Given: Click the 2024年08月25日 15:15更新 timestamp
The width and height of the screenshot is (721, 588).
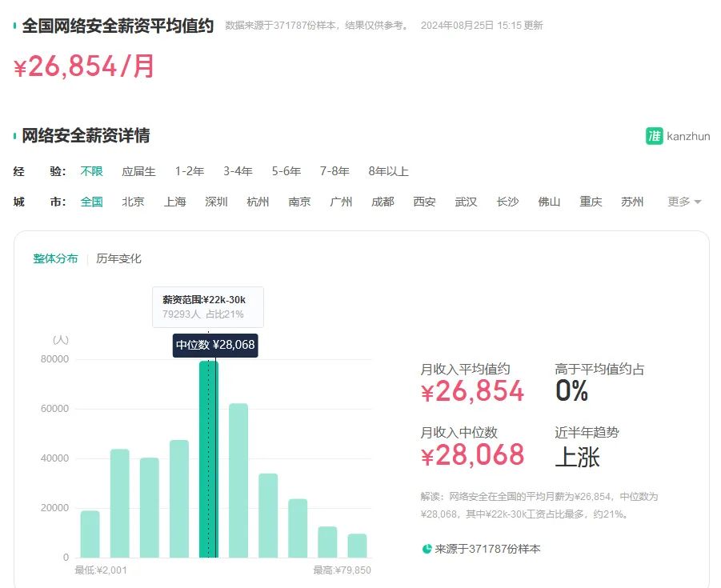Looking at the screenshot, I should [x=482, y=26].
